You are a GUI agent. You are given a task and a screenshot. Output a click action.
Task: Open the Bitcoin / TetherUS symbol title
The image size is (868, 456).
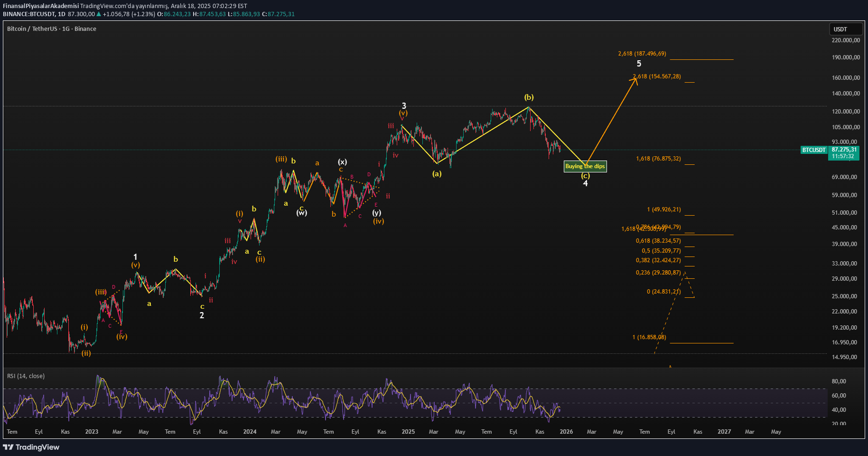51,29
